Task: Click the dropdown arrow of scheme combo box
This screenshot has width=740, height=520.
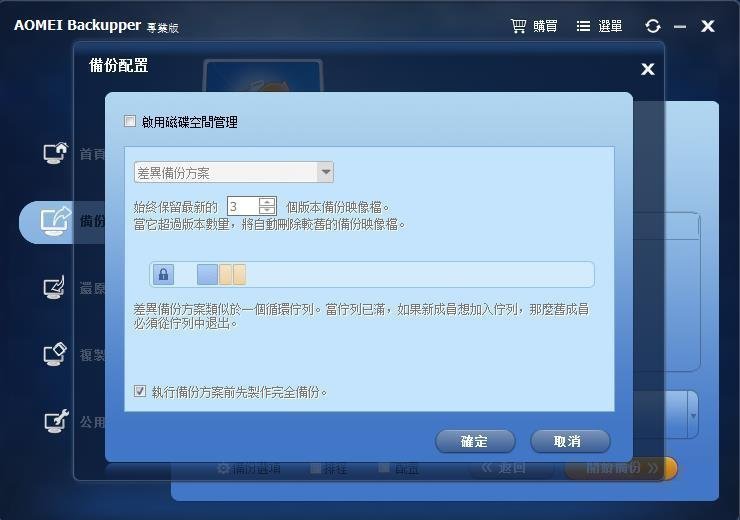Action: coord(326,172)
